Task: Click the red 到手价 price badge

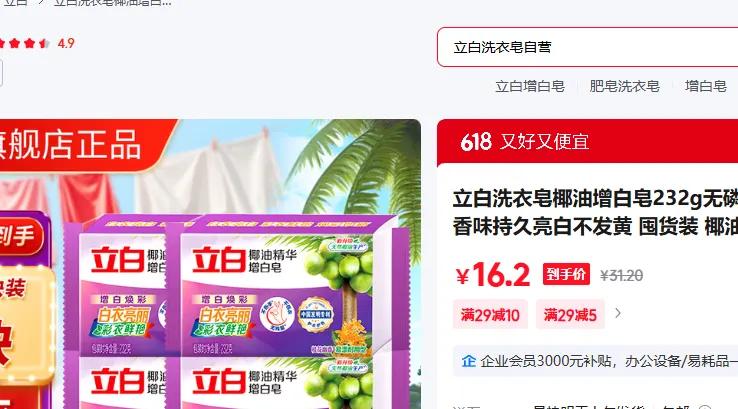Action: click(x=566, y=274)
